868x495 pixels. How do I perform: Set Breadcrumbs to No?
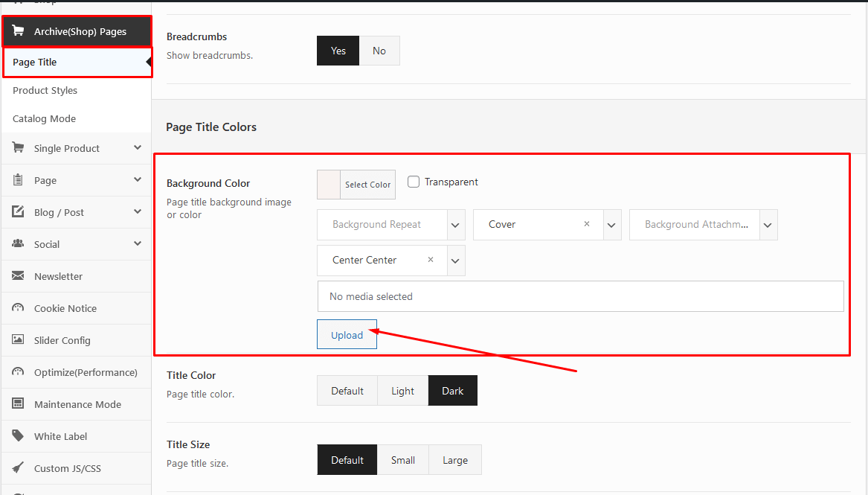click(379, 51)
